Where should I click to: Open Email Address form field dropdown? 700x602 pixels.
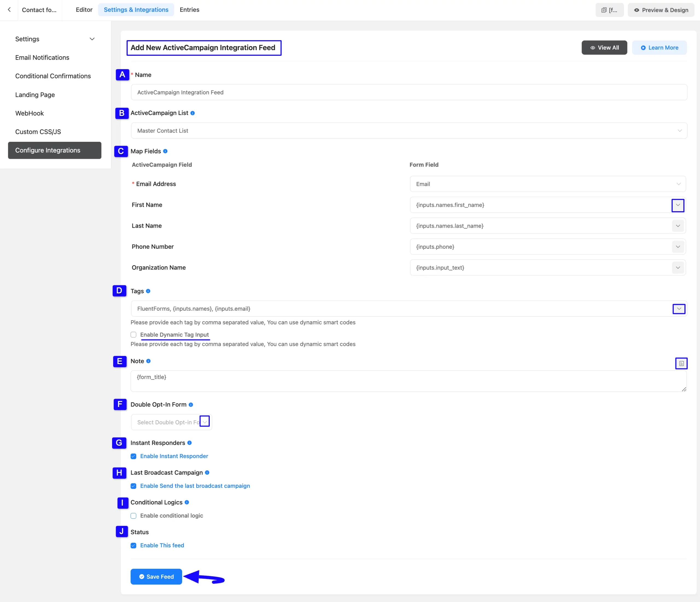click(x=548, y=184)
